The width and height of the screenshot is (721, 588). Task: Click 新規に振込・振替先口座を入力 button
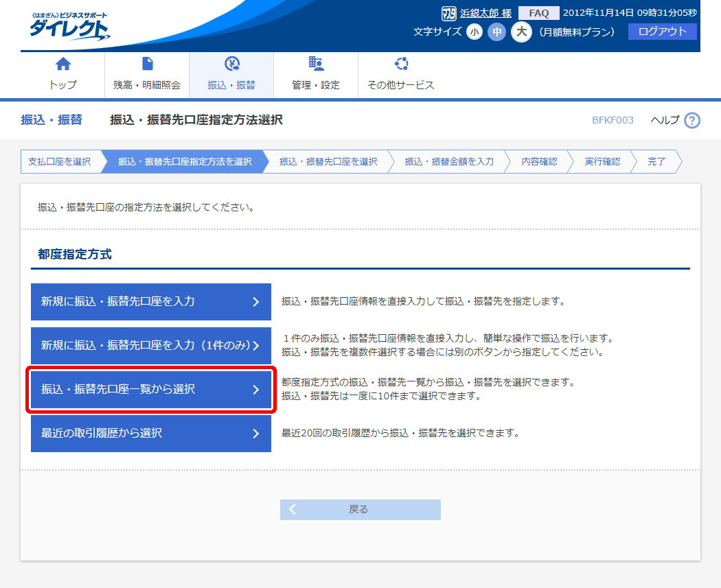[x=151, y=302]
